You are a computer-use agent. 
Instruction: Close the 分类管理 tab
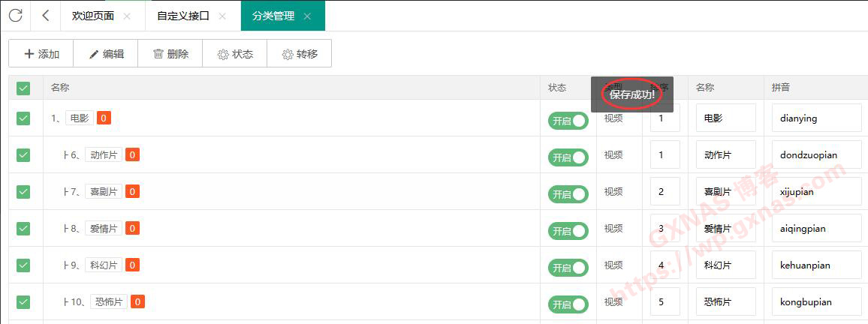[x=307, y=16]
